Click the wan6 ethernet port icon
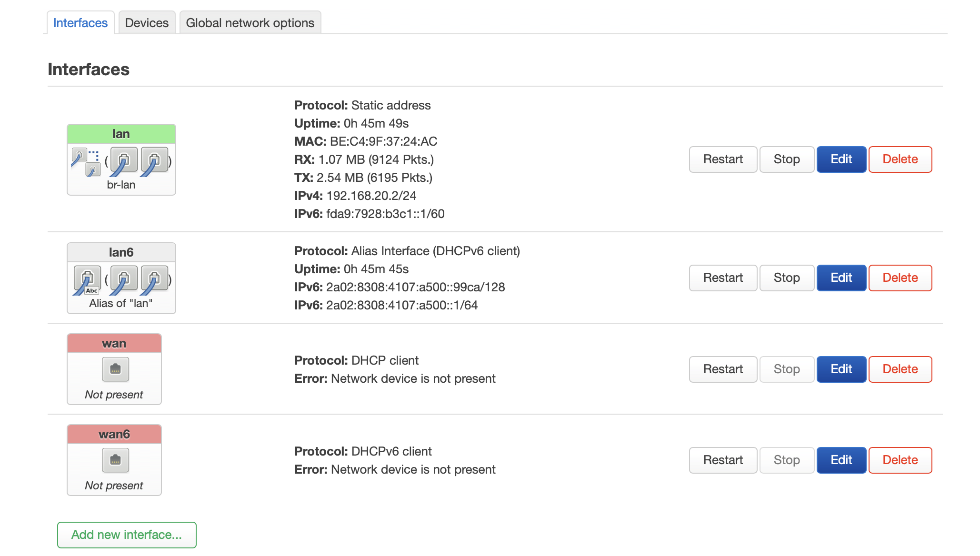 coord(115,460)
